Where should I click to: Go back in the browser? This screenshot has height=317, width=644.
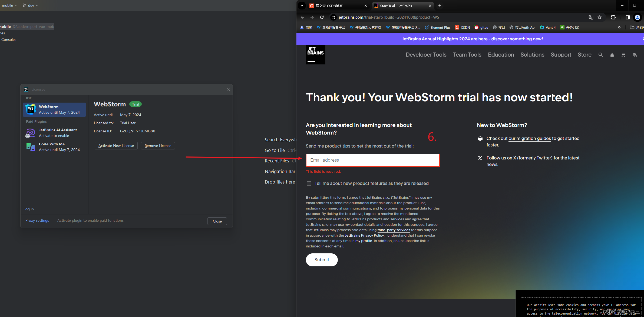(302, 17)
